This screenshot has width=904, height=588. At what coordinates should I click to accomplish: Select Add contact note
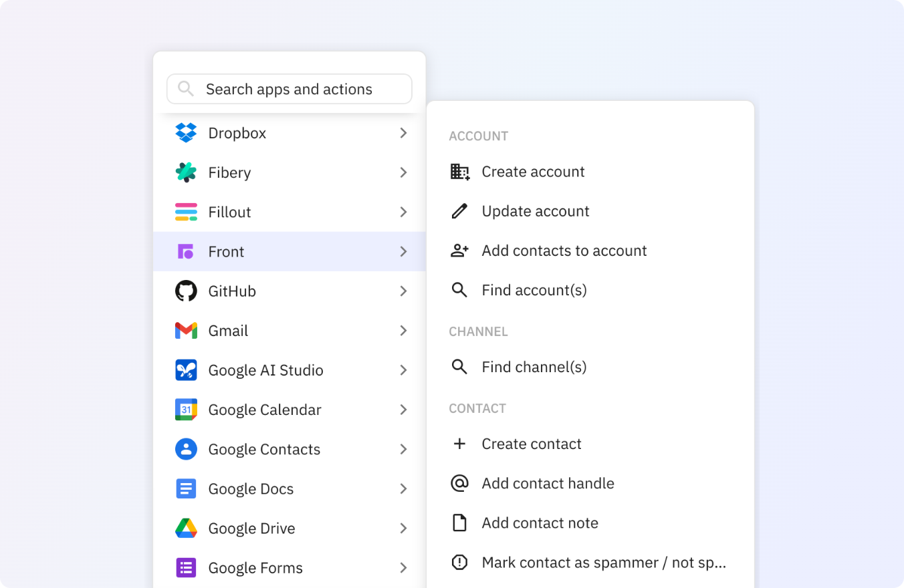click(590, 523)
